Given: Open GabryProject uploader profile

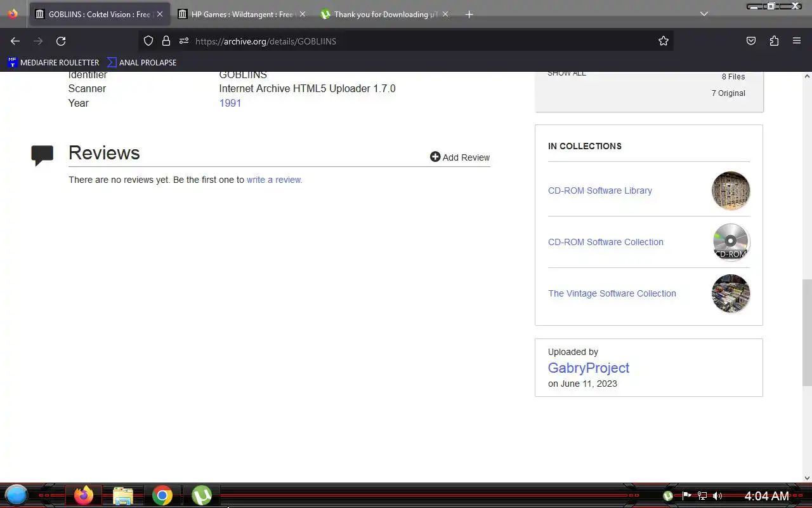Looking at the screenshot, I should (589, 368).
